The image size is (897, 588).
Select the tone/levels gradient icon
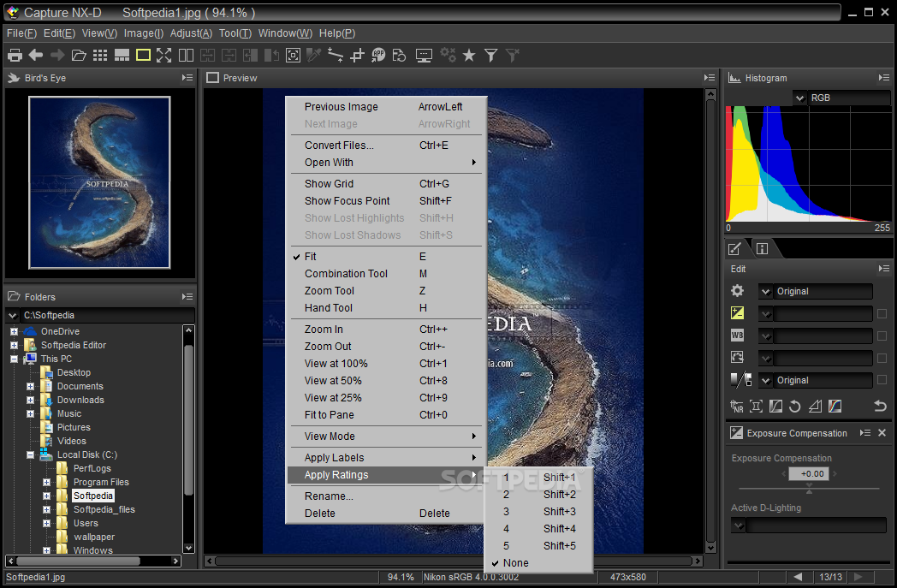tap(741, 380)
